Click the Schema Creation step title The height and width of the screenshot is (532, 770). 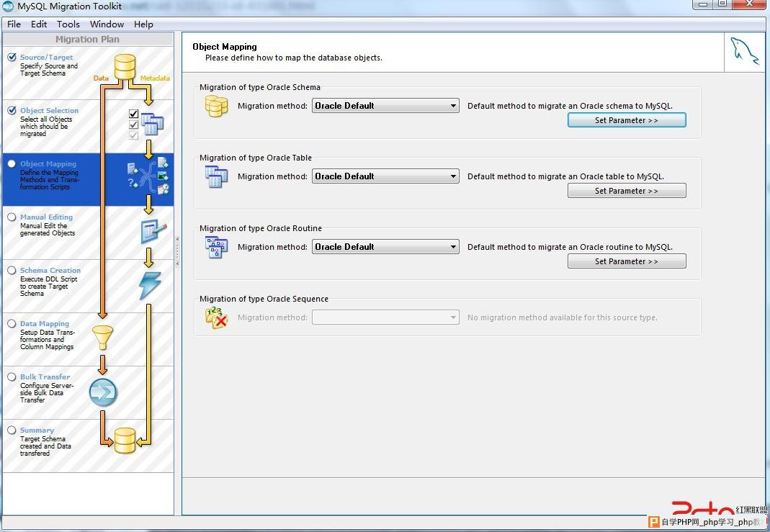[x=50, y=271]
